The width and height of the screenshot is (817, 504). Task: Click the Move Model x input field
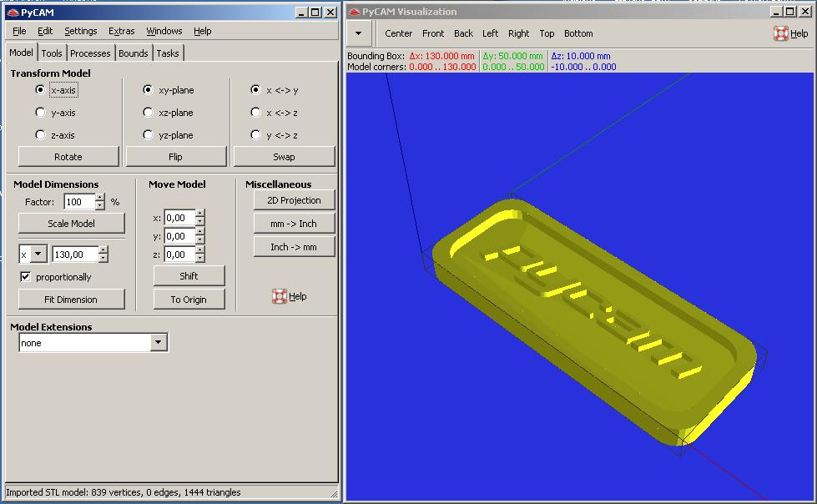[179, 218]
